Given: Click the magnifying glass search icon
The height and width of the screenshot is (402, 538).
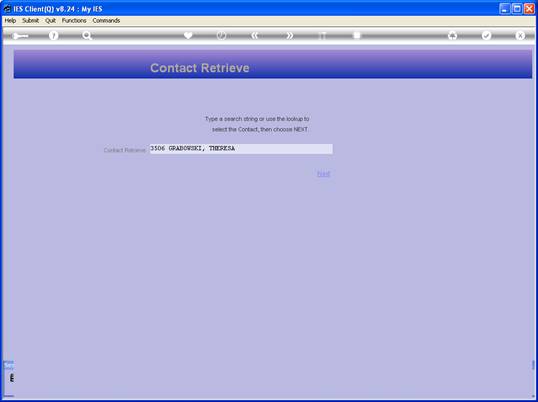Looking at the screenshot, I should click(87, 35).
